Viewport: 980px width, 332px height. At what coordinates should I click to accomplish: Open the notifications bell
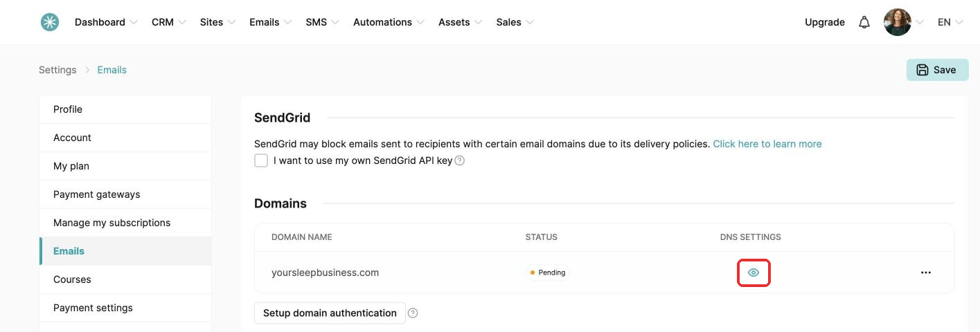(864, 22)
